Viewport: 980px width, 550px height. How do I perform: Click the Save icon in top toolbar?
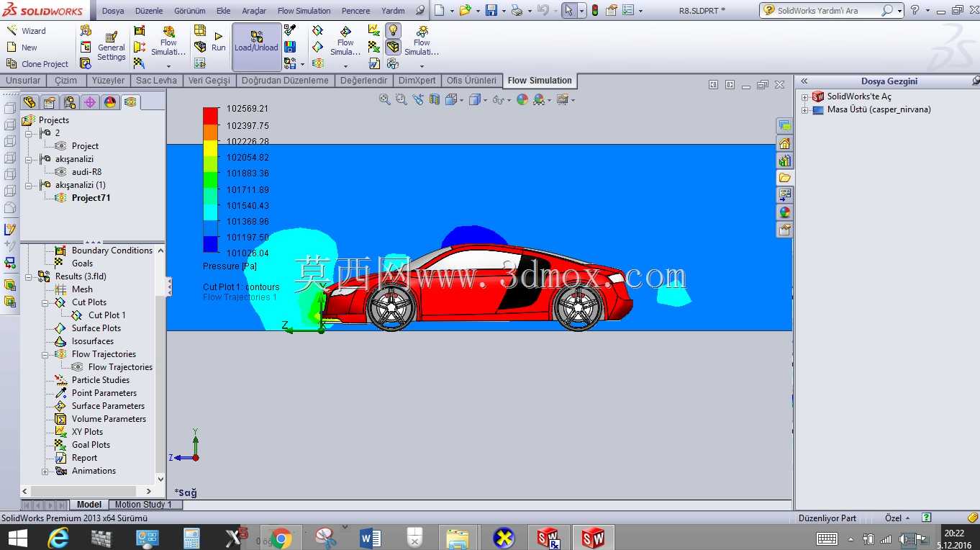[x=491, y=11]
